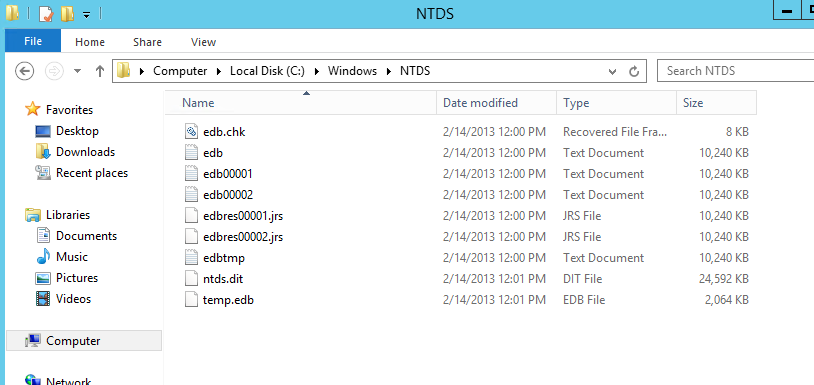
Task: Go up one folder level
Action: 100,71
